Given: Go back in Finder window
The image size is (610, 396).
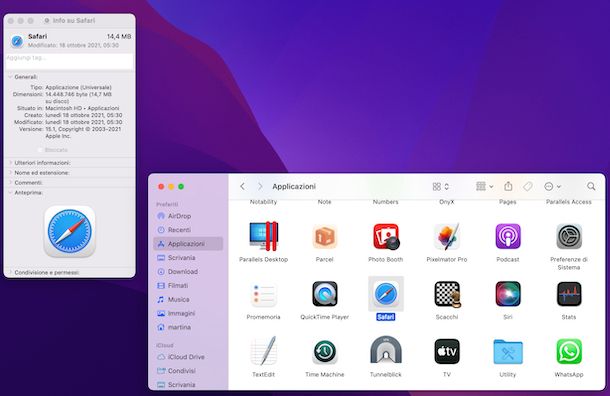Looking at the screenshot, I should 242,186.
